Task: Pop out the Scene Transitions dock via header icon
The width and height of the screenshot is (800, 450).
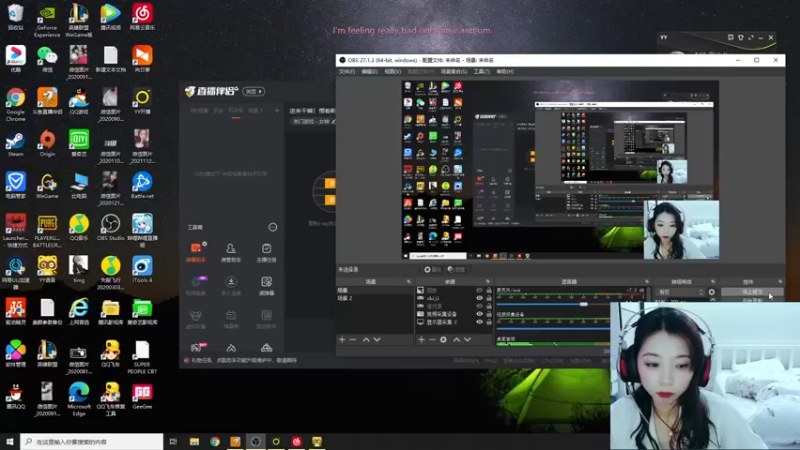Action: point(713,282)
